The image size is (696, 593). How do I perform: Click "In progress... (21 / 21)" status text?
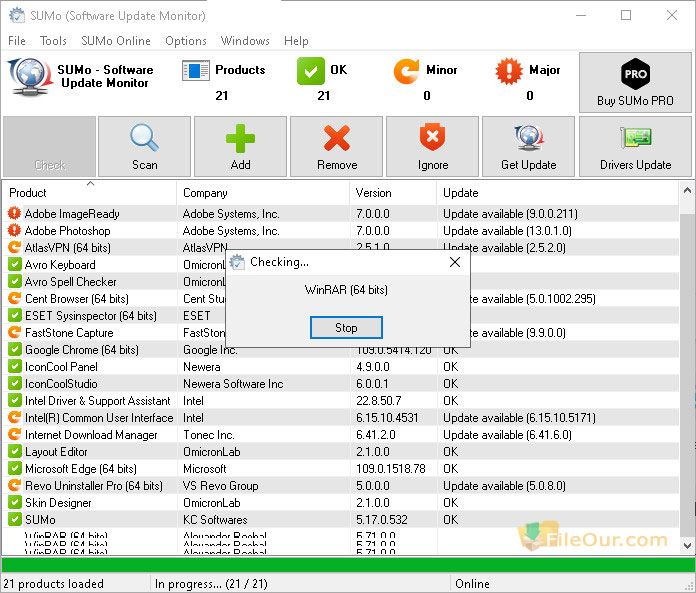(211, 584)
